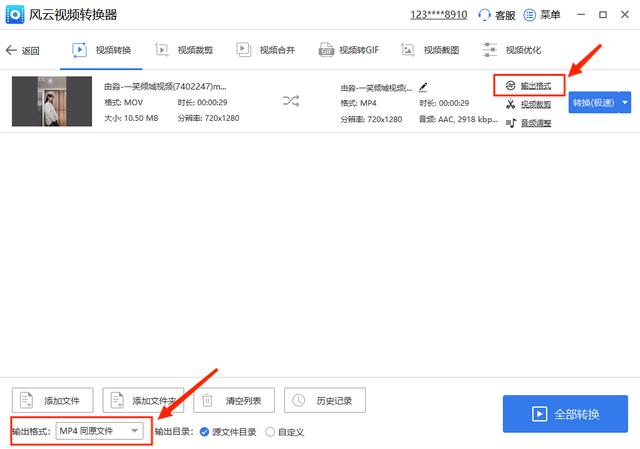Open the 音频调整 link
Viewport: 640px width, 449px height.
tap(536, 123)
